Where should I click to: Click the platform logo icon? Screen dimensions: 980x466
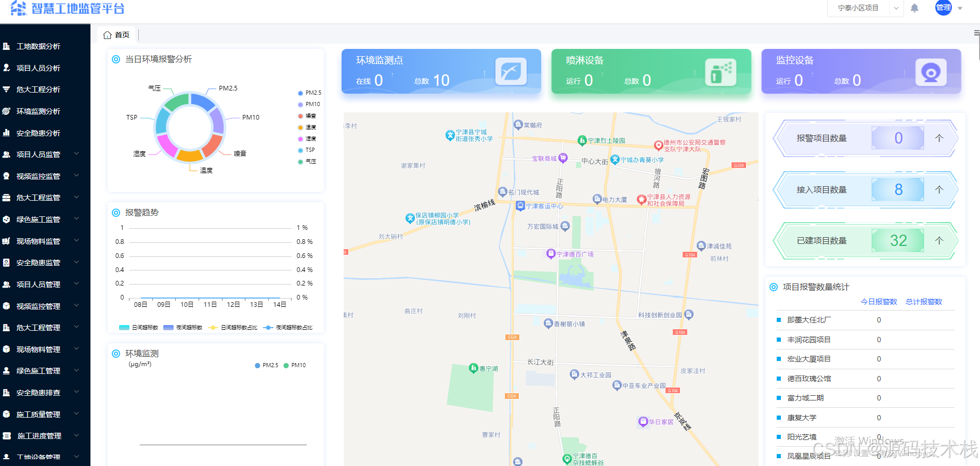click(x=18, y=8)
